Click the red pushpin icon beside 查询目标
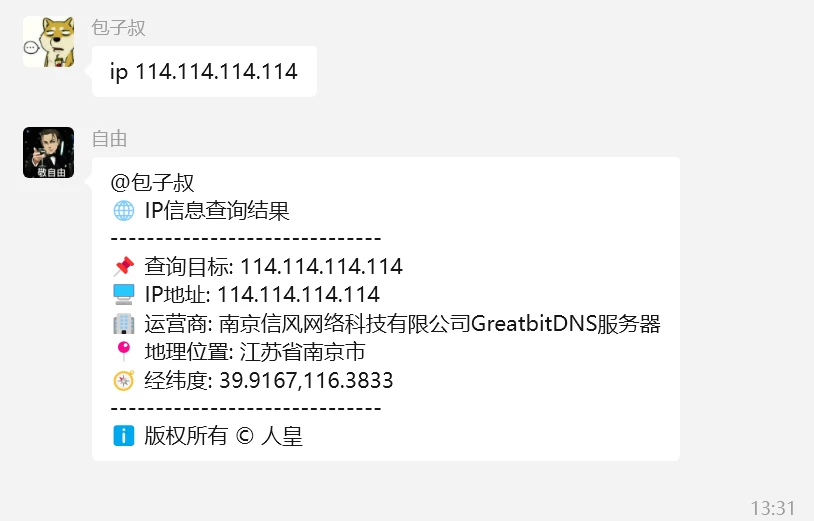The width and height of the screenshot is (814, 521). tap(124, 266)
